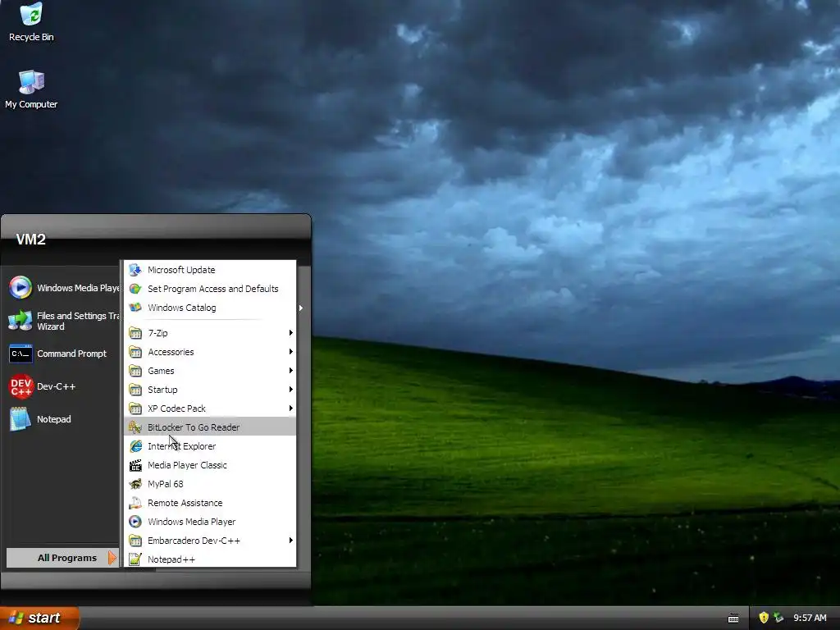Click the Startup folder icon
The width and height of the screenshot is (840, 630).
135,390
